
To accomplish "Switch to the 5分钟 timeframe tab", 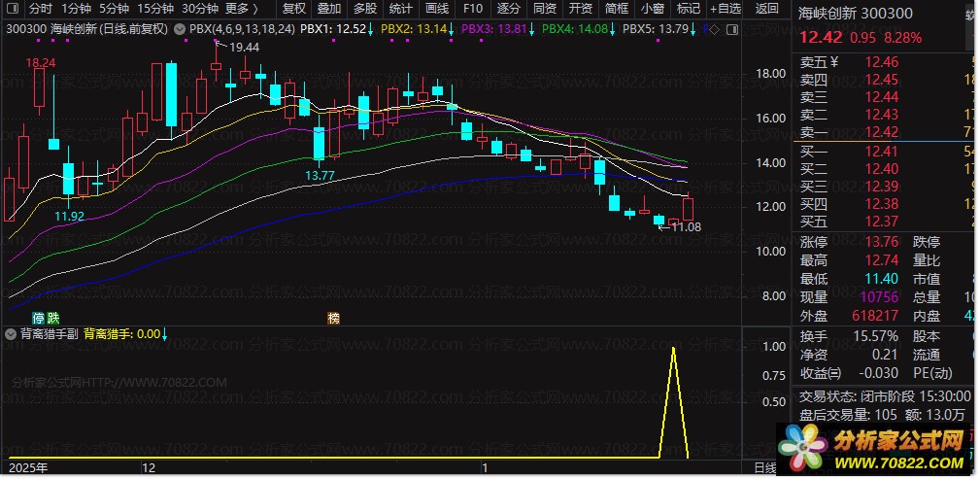I will (x=114, y=9).
